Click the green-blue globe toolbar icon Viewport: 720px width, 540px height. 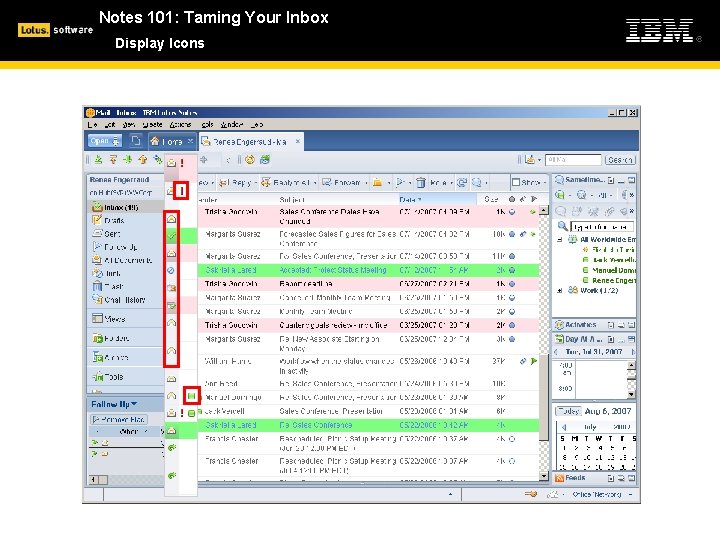[x=265, y=160]
